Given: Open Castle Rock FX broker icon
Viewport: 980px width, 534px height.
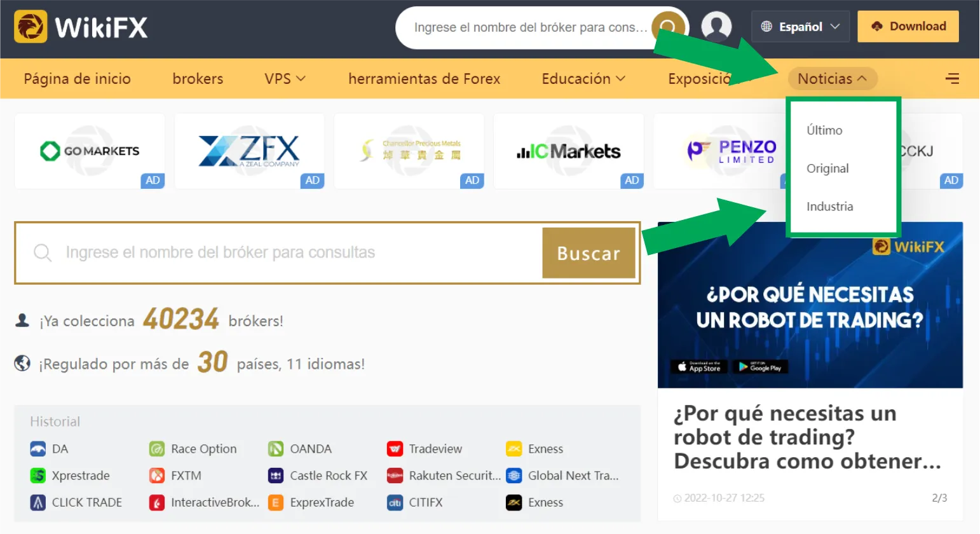Looking at the screenshot, I should click(x=276, y=476).
